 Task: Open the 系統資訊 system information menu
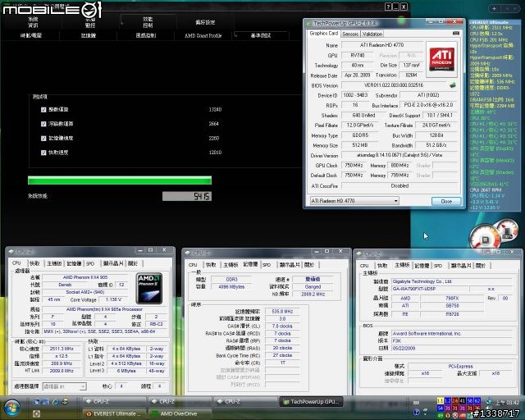click(33, 22)
